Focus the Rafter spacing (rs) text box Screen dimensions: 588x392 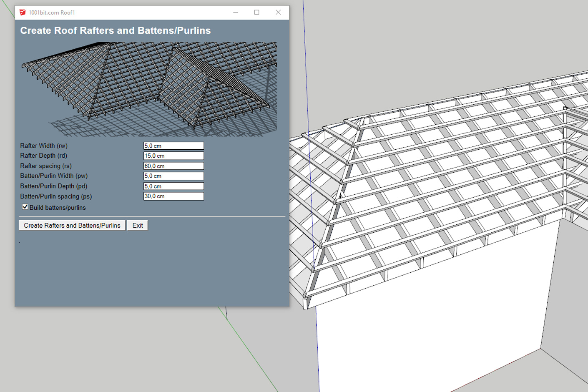(173, 166)
